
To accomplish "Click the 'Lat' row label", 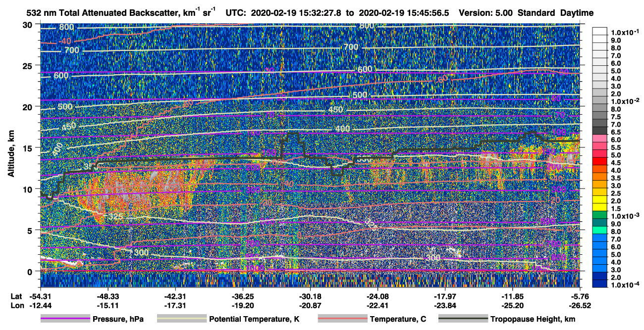I will coord(16,296).
